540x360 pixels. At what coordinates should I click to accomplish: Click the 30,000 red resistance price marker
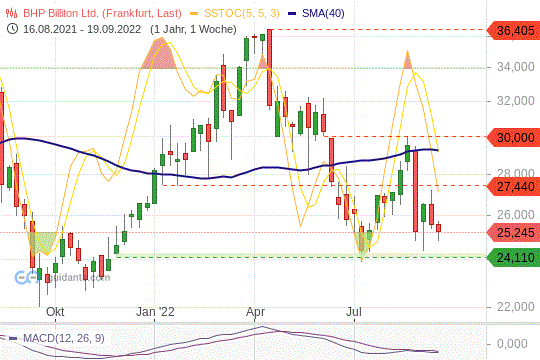[513, 137]
